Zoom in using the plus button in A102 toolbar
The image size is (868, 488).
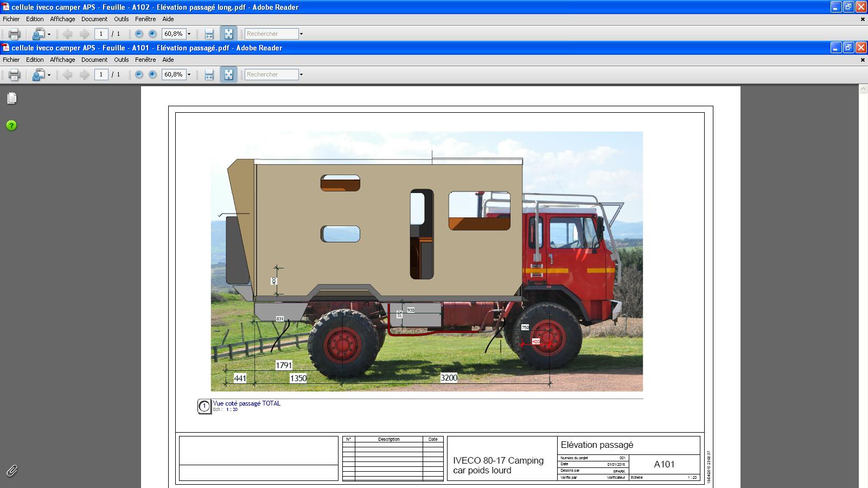pos(152,34)
